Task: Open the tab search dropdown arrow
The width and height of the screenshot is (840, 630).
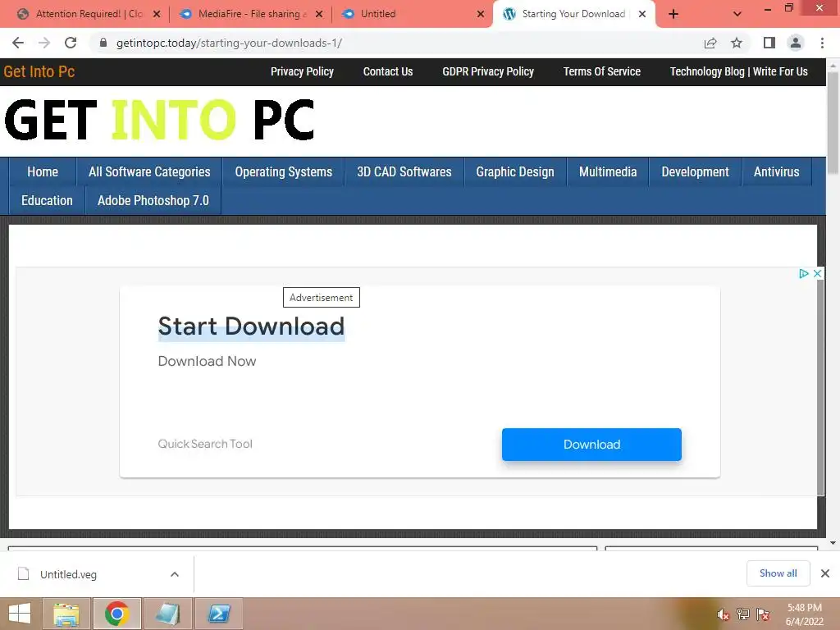Action: [x=737, y=14]
